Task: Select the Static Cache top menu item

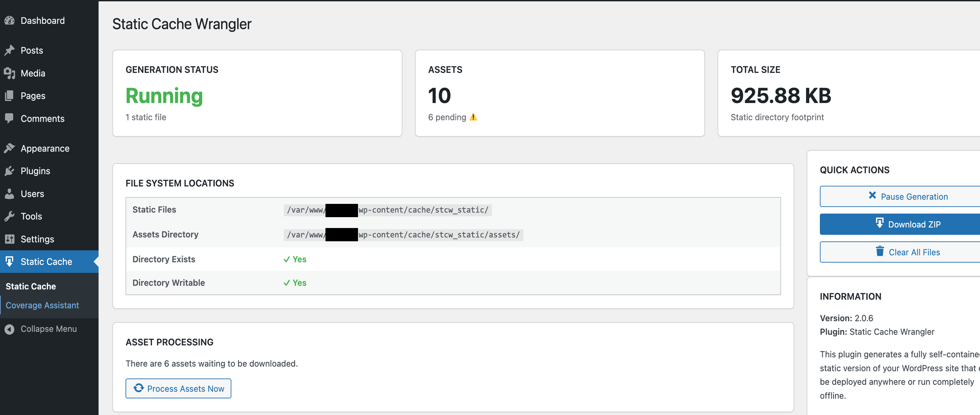Action: (x=46, y=261)
